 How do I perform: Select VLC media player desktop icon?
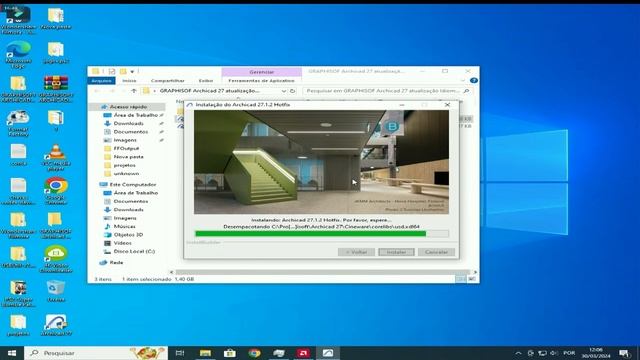click(56, 157)
